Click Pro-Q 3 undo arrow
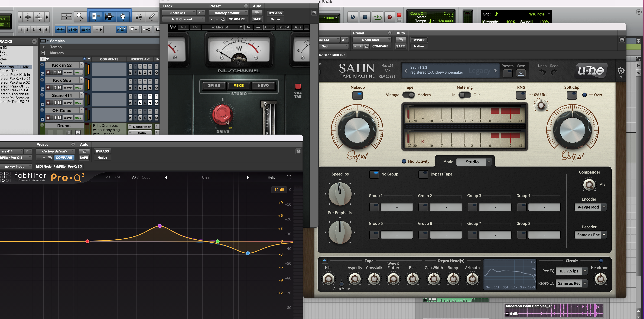 coord(108,177)
